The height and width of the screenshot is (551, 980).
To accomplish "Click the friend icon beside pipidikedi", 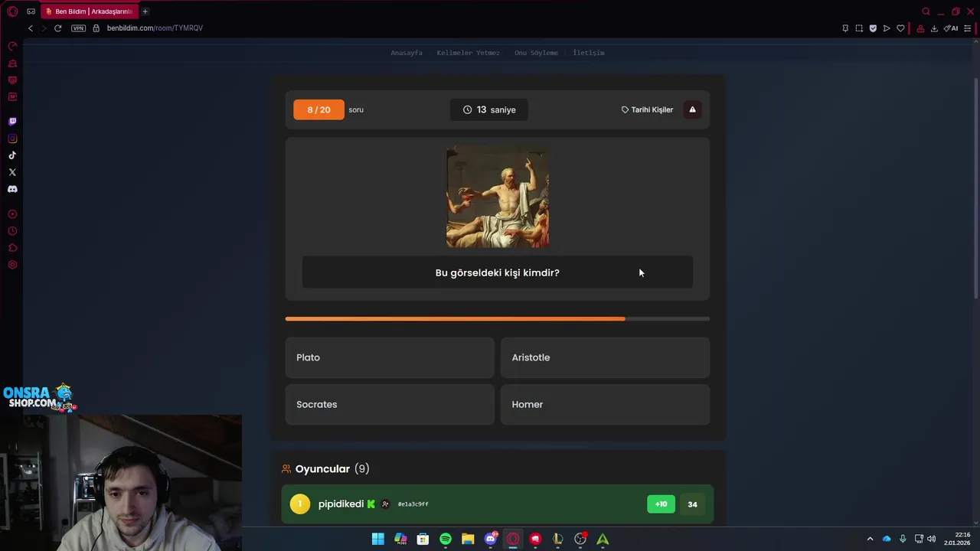I will point(385,504).
